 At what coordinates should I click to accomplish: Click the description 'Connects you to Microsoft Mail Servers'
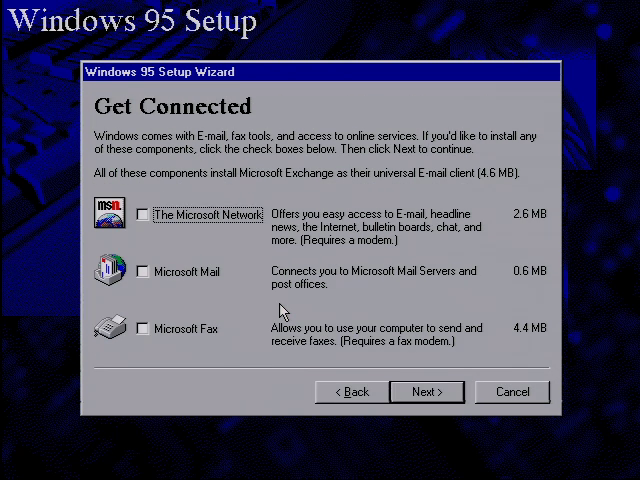coord(374,278)
